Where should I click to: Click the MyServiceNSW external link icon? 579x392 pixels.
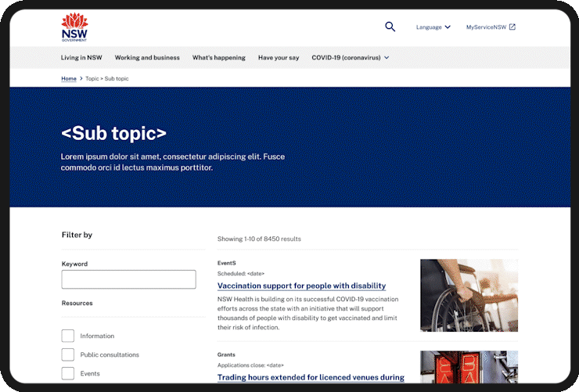pos(512,27)
